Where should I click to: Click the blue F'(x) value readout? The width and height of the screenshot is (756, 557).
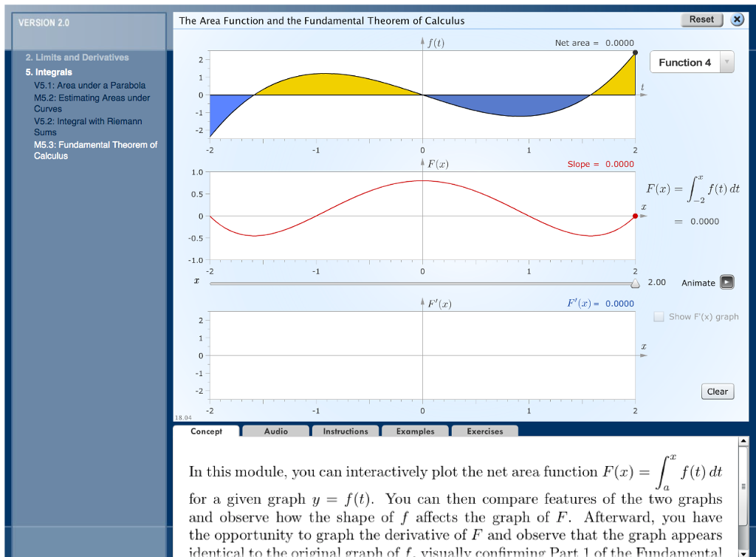(x=619, y=304)
